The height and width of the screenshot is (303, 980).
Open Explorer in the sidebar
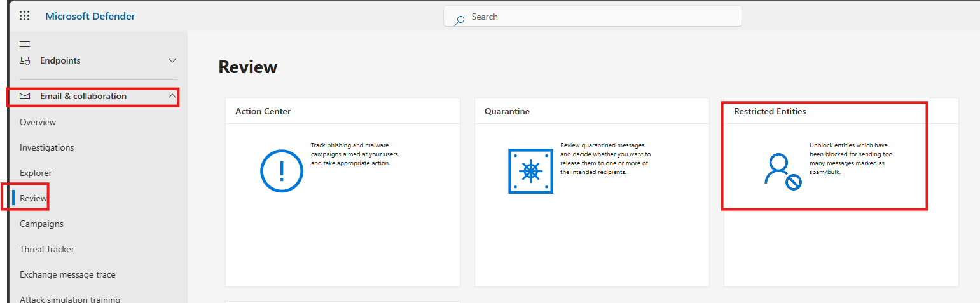click(x=36, y=173)
